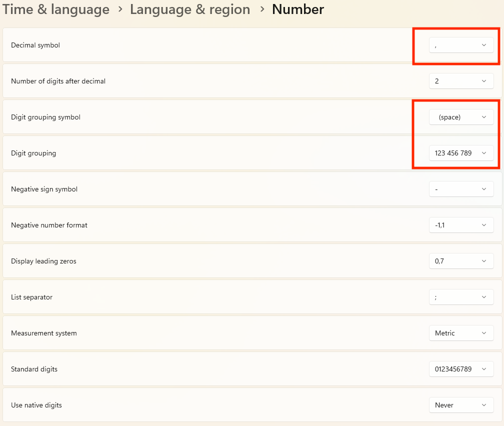Click the chevron arrow beside the '0123456789' value
Image resolution: width=504 pixels, height=426 pixels.
coord(483,369)
